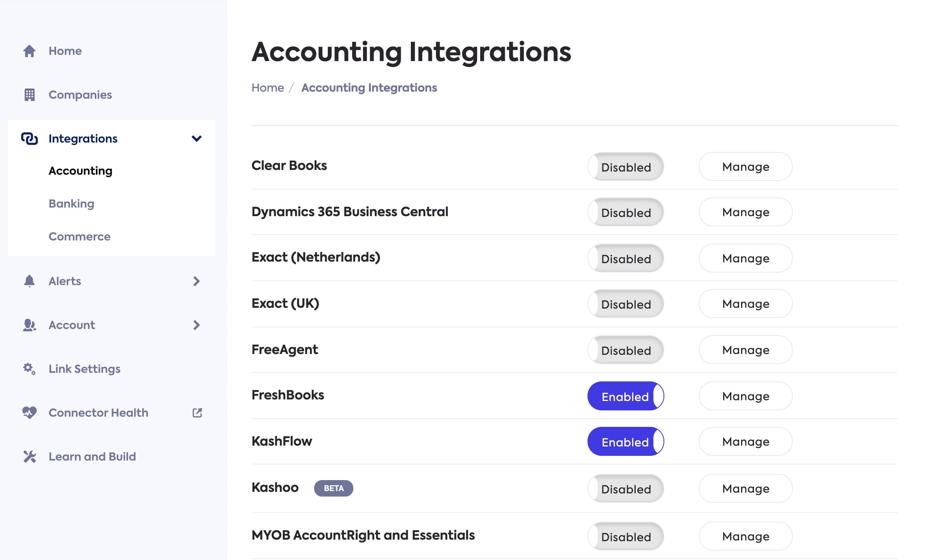Click the Learn and Build tools icon
The height and width of the screenshot is (560, 933).
pyautogui.click(x=29, y=457)
